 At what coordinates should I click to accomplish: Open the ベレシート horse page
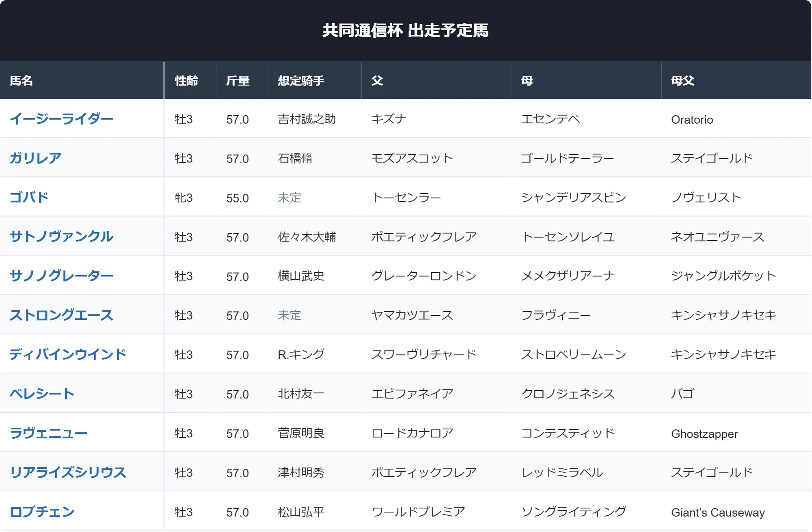coord(42,394)
